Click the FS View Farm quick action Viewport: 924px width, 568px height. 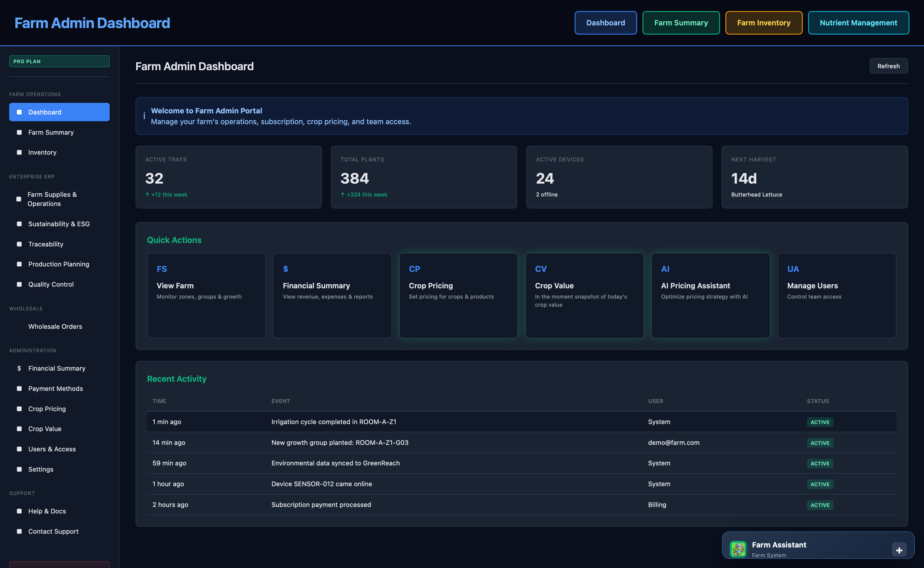tap(206, 295)
